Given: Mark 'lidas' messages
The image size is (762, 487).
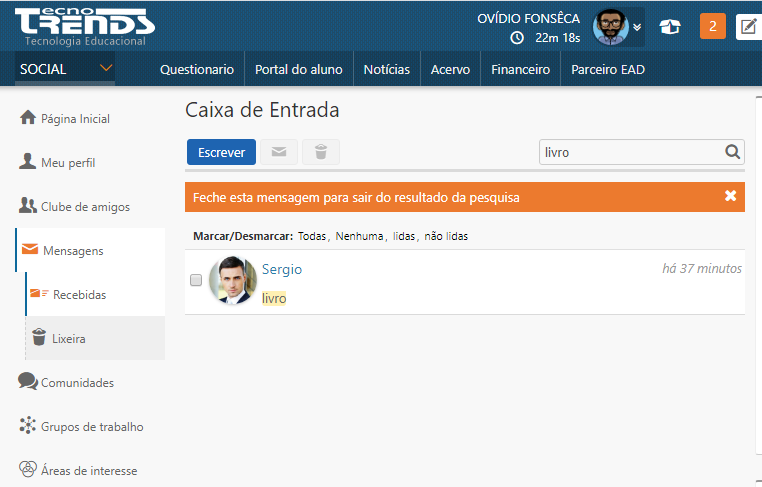Looking at the screenshot, I should [404, 236].
